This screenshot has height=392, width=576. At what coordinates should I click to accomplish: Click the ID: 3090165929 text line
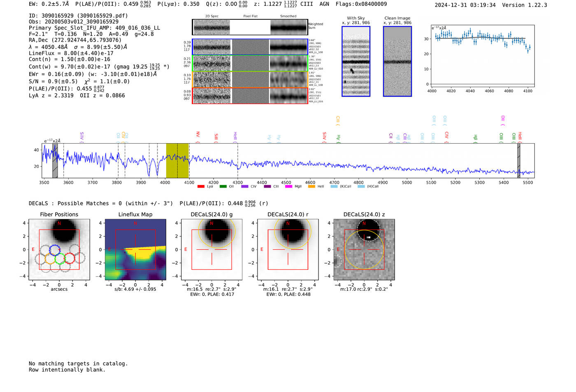78,16
